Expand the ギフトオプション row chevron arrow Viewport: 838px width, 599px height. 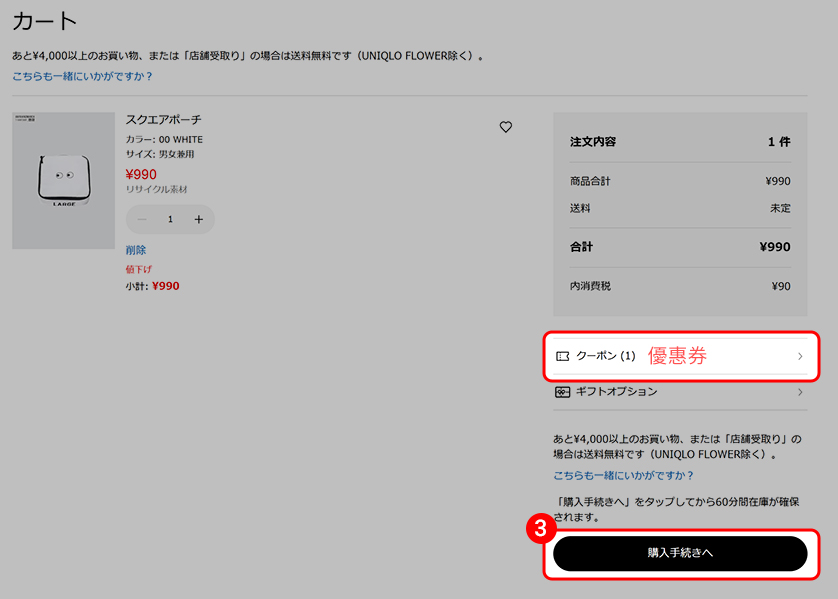point(800,392)
